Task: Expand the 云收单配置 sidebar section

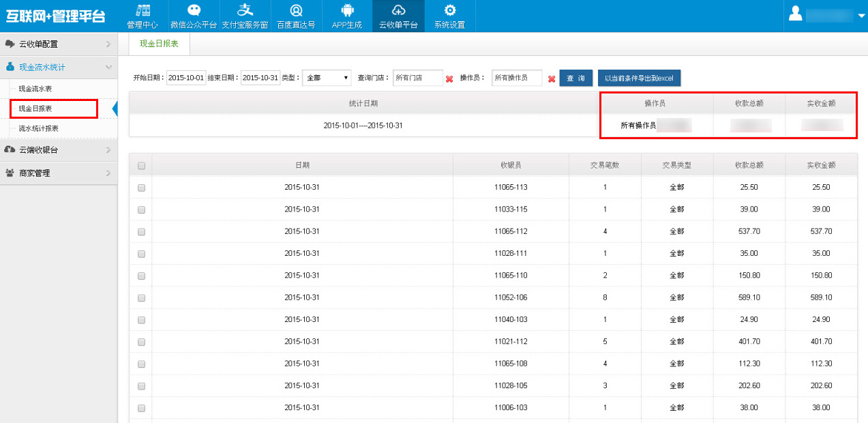Action: (x=59, y=44)
